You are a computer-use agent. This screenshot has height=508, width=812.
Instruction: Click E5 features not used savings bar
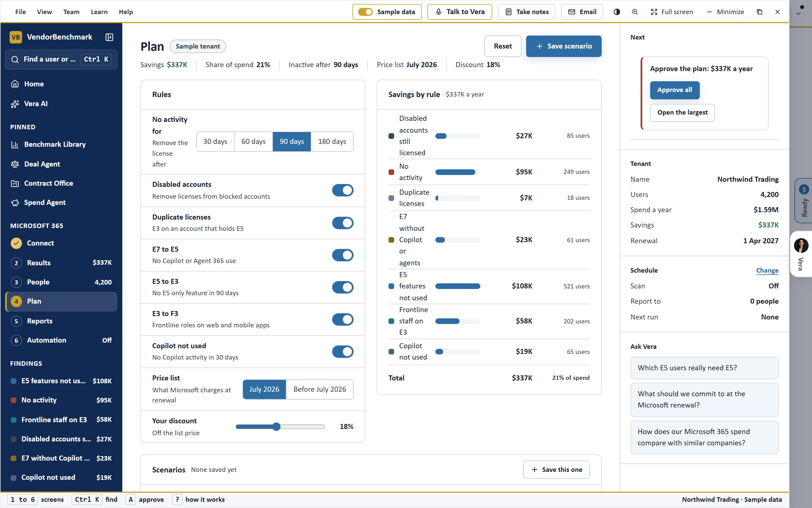tap(458, 286)
